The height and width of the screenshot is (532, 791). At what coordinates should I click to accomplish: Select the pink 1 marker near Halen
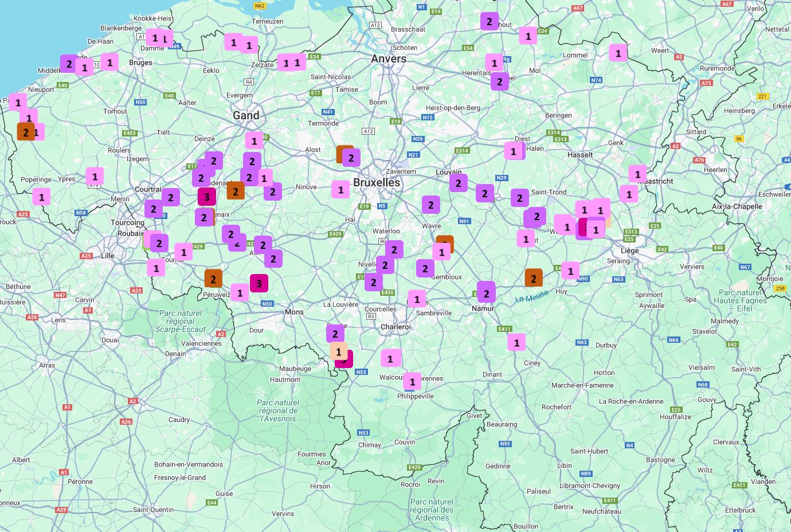coord(514,151)
